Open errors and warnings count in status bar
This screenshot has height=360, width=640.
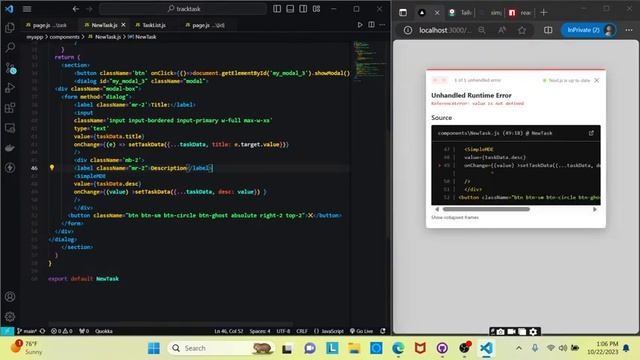pos(62,331)
